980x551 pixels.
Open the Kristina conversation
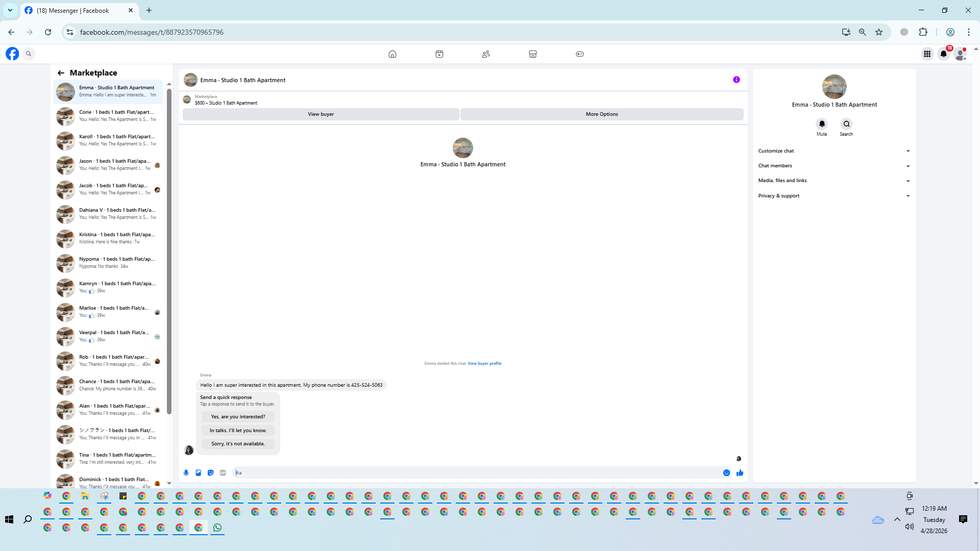108,239
